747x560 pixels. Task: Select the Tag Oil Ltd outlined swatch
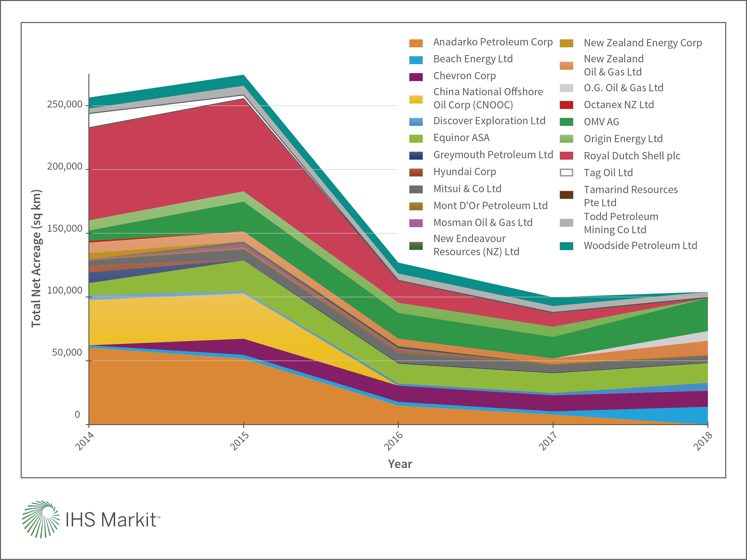click(x=566, y=172)
